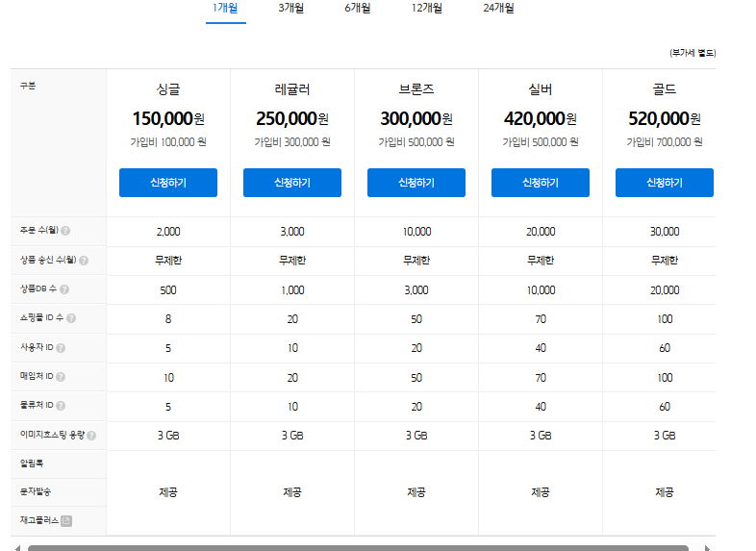Viewport: 756px width, 551px height.
Task: Click 무제한 in the 브론즈 column
Action: [x=416, y=261]
